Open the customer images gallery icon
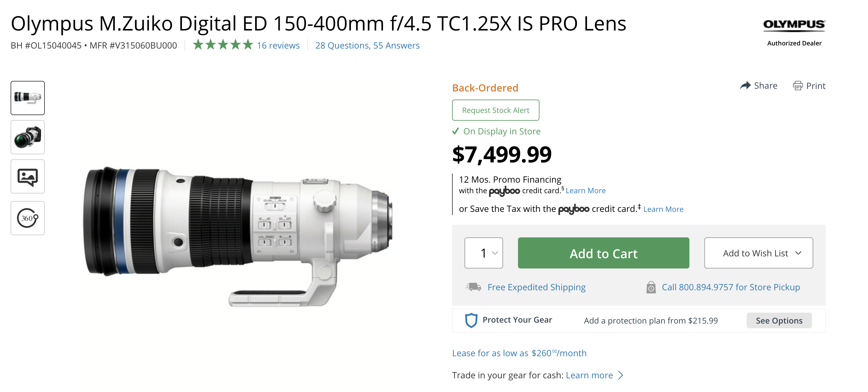The width and height of the screenshot is (868, 392). click(x=28, y=177)
